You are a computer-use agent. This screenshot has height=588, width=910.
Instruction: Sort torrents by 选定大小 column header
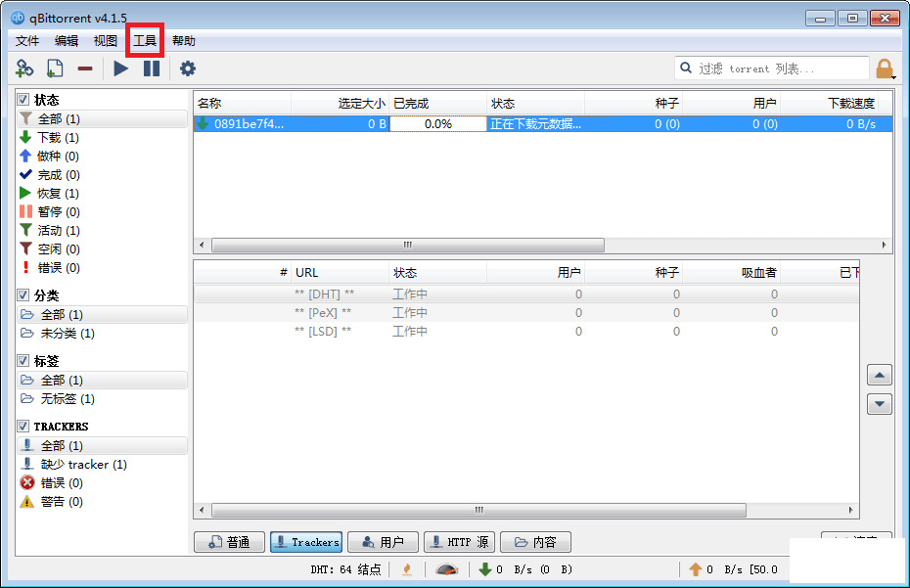[341, 104]
